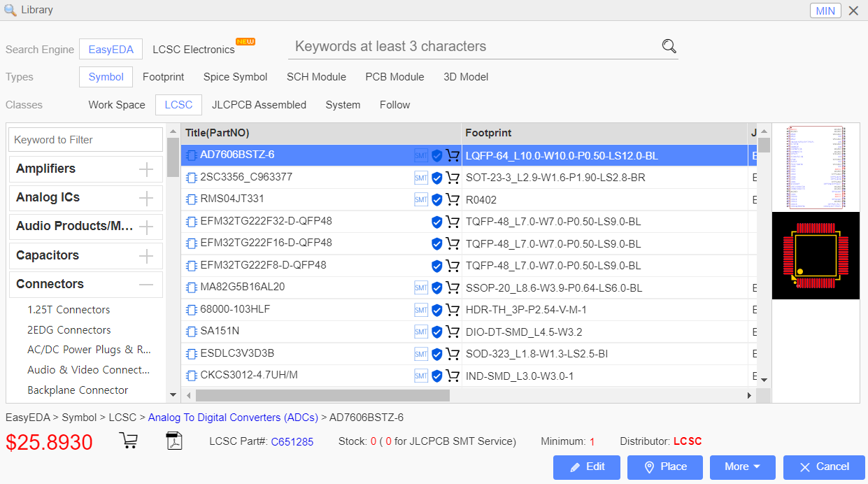This screenshot has height=484, width=868.
Task: Click preview panel vertical scrollbar thumb
Action: (764, 145)
